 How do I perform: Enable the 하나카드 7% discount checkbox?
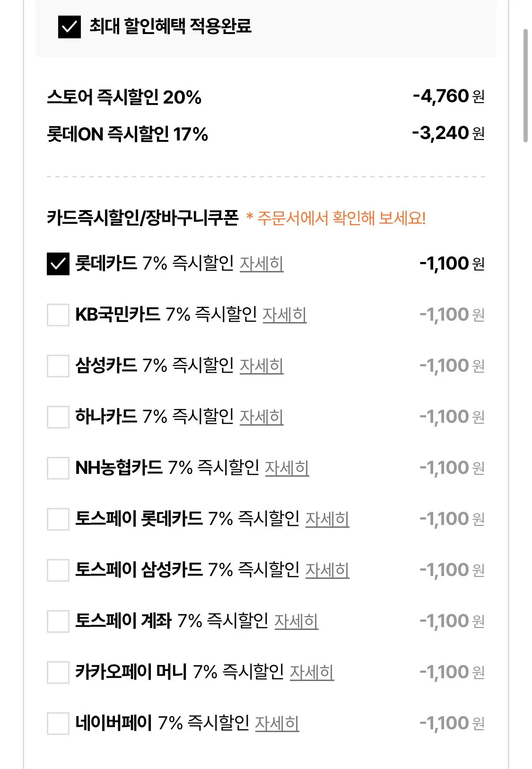pyautogui.click(x=58, y=417)
